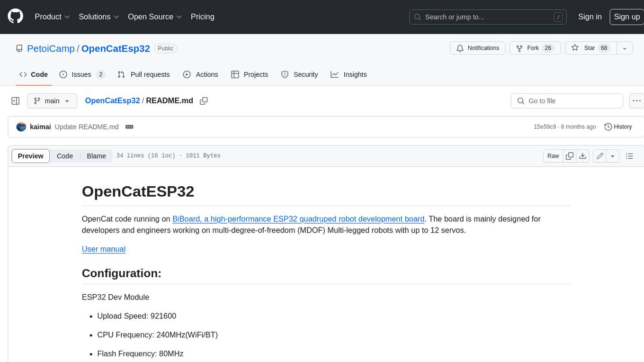Screen dimensions: 644x362
Task: Open the Insights tab
Action: tap(349, 74)
